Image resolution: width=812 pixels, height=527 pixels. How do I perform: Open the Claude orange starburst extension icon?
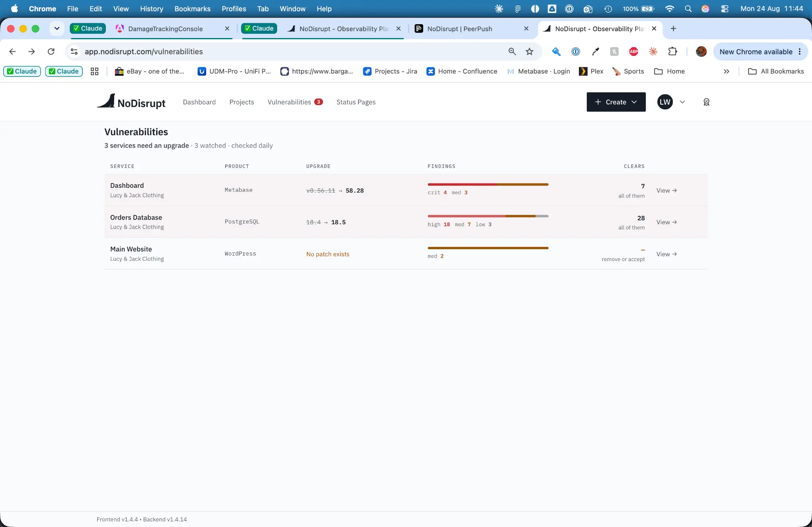coord(653,52)
